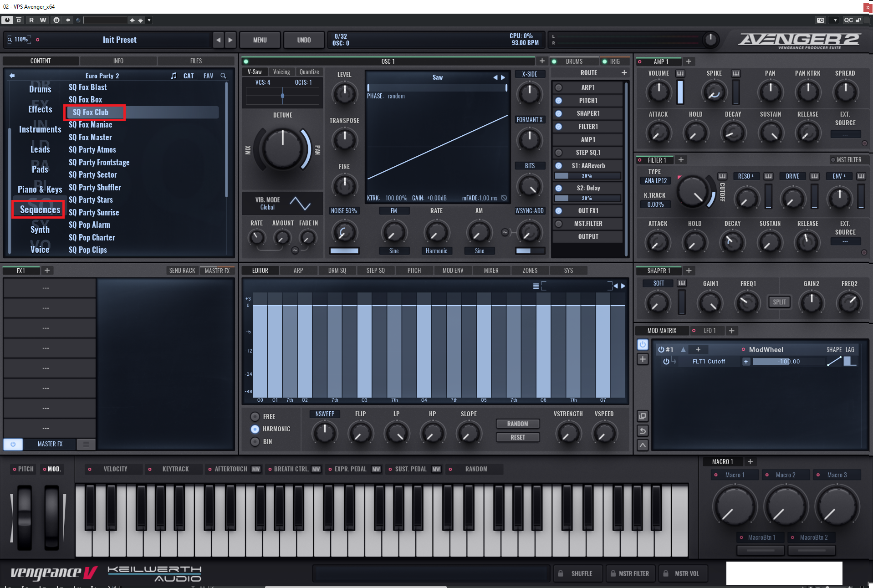Add a new FILTER module with the plus icon
This screenshot has height=588, width=873.
coord(681,160)
